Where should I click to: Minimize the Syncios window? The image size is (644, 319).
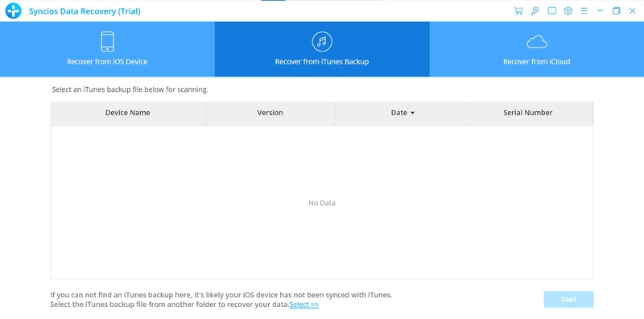pos(600,11)
